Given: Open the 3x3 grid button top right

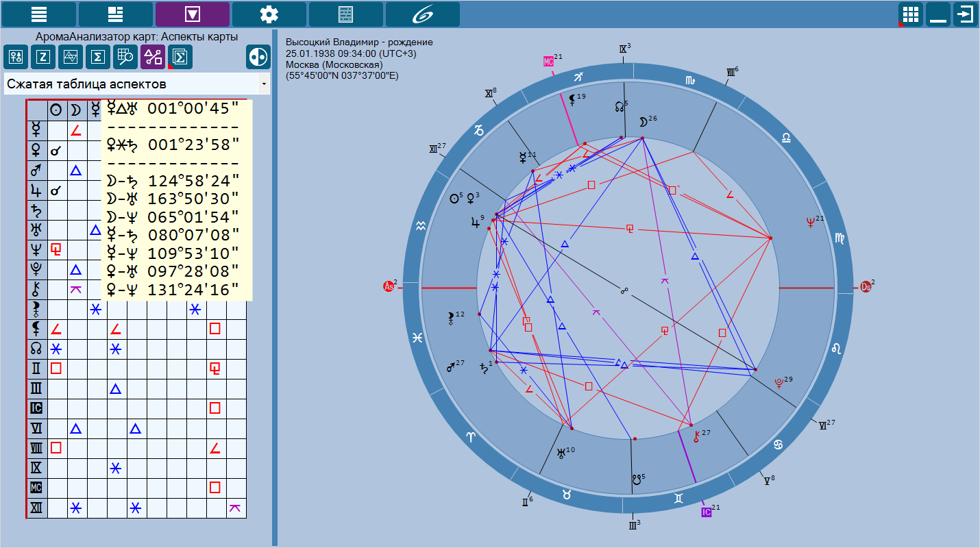Looking at the screenshot, I should 910,14.
